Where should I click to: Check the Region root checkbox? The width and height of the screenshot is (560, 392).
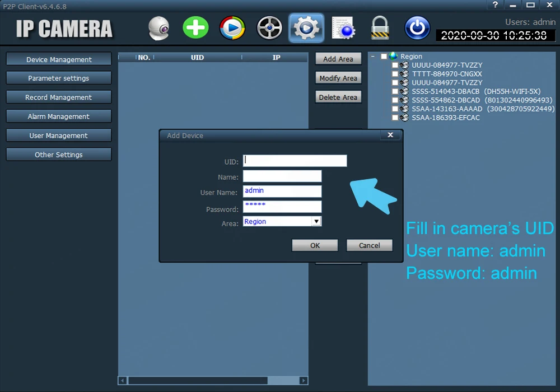pos(384,57)
